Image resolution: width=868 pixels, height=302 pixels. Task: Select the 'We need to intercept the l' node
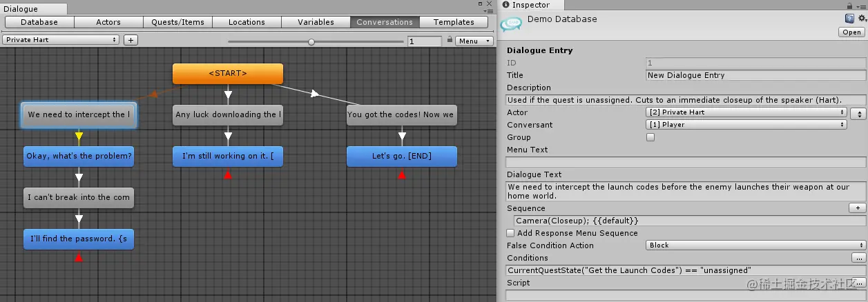[79, 115]
